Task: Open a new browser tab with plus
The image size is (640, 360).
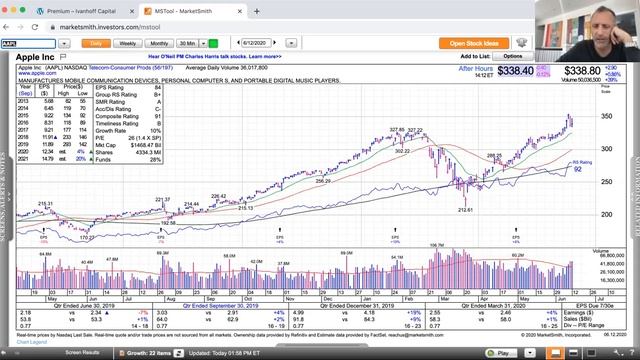Action: [x=257, y=11]
